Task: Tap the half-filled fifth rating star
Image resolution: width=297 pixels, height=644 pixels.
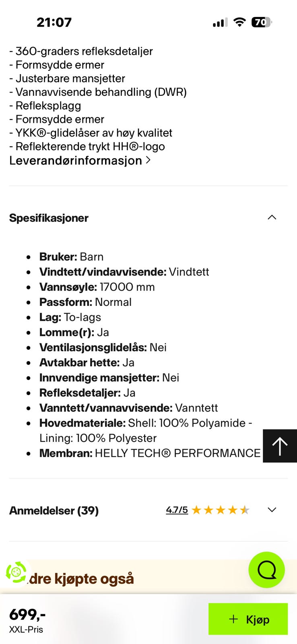Action: tap(245, 510)
